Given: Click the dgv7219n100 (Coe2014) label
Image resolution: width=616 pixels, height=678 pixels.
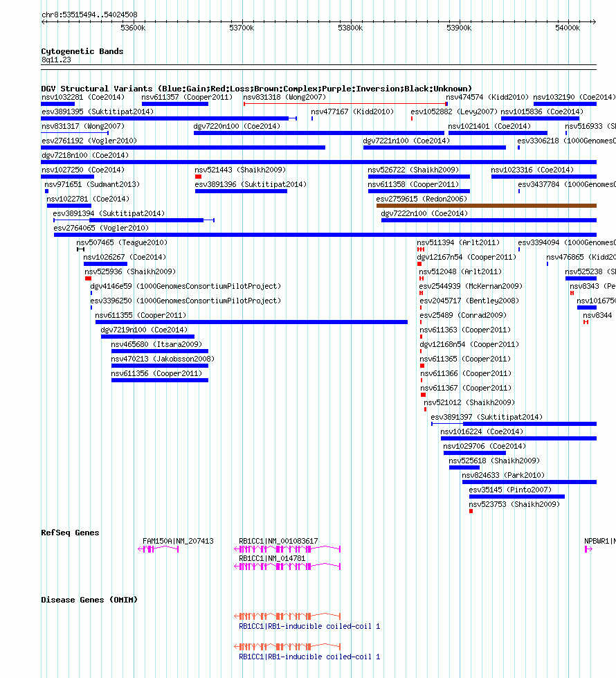Looking at the screenshot, I should 144,330.
